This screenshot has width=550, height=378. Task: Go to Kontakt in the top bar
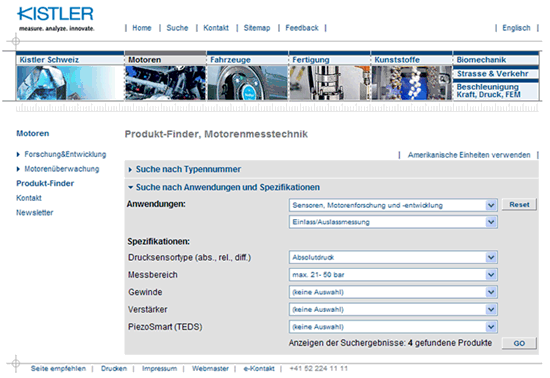coord(216,28)
